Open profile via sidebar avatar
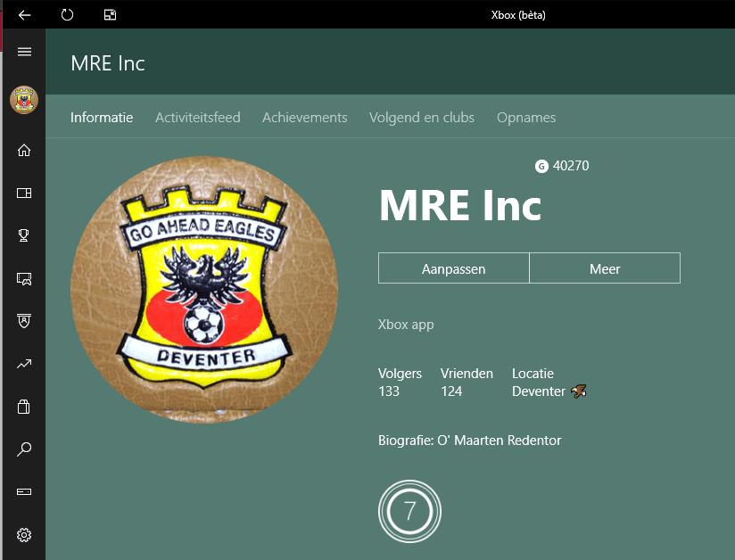The width and height of the screenshot is (735, 560). pos(24,100)
